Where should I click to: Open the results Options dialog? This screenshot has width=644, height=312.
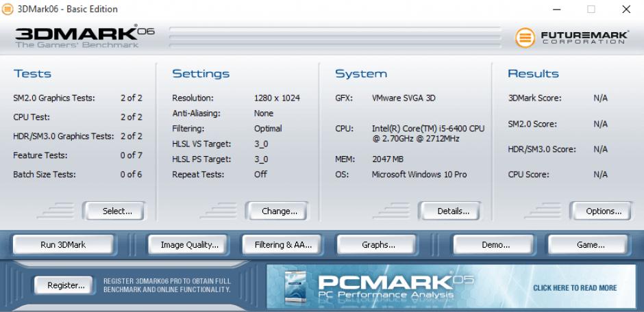click(602, 211)
